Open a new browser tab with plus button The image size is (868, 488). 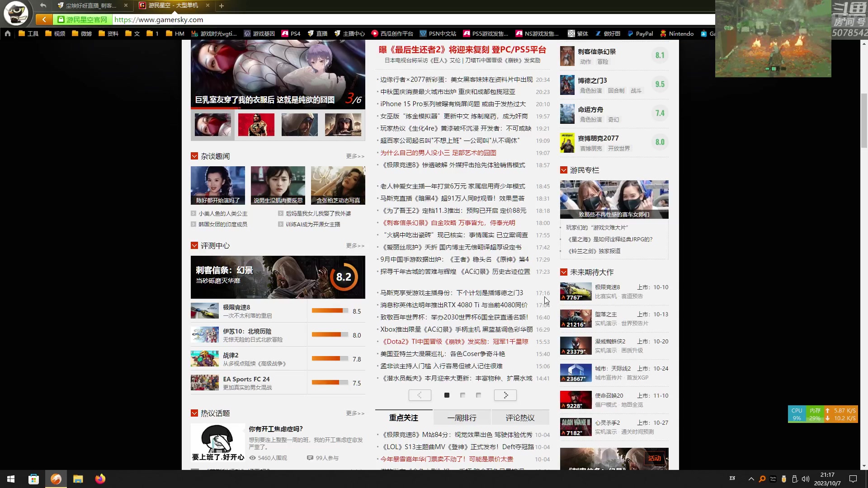pos(222,6)
